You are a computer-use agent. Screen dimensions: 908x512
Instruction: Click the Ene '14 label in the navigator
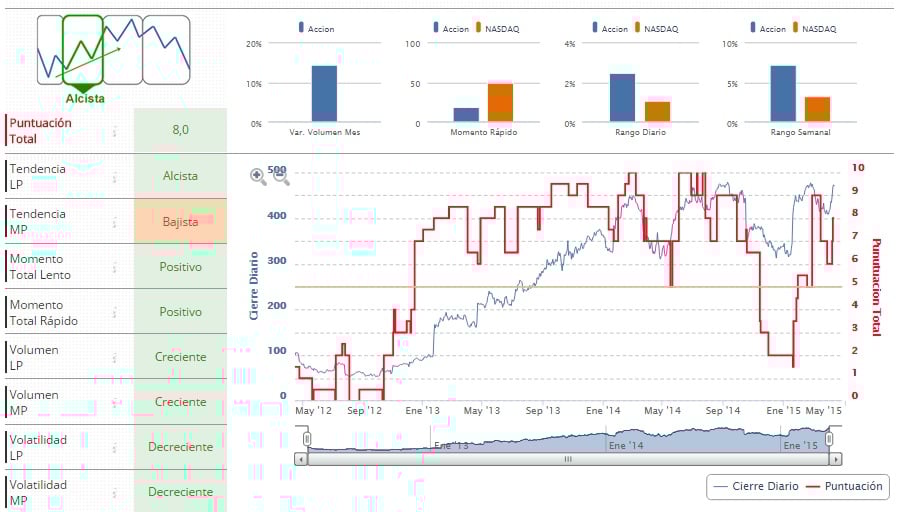pyautogui.click(x=626, y=445)
